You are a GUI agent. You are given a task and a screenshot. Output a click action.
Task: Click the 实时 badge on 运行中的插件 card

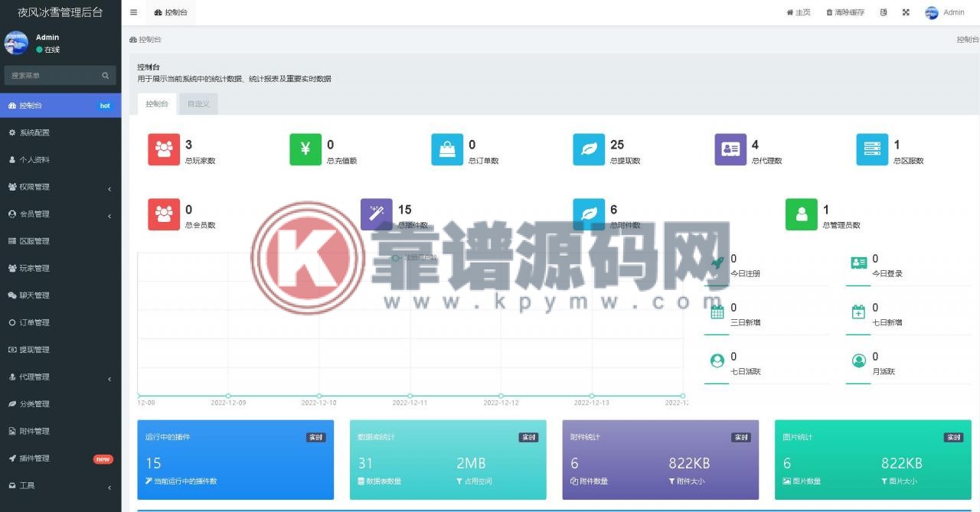pos(316,438)
